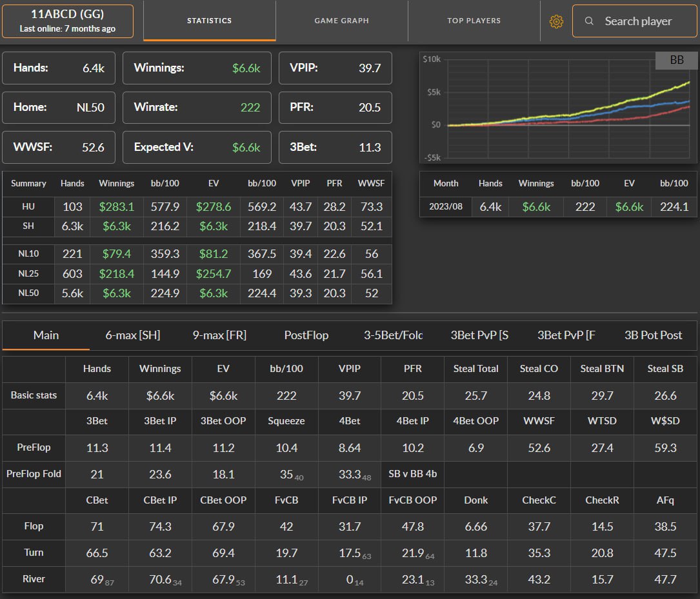Viewport: 700px width, 599px height.
Task: Open the Top Players tab
Action: (x=474, y=21)
